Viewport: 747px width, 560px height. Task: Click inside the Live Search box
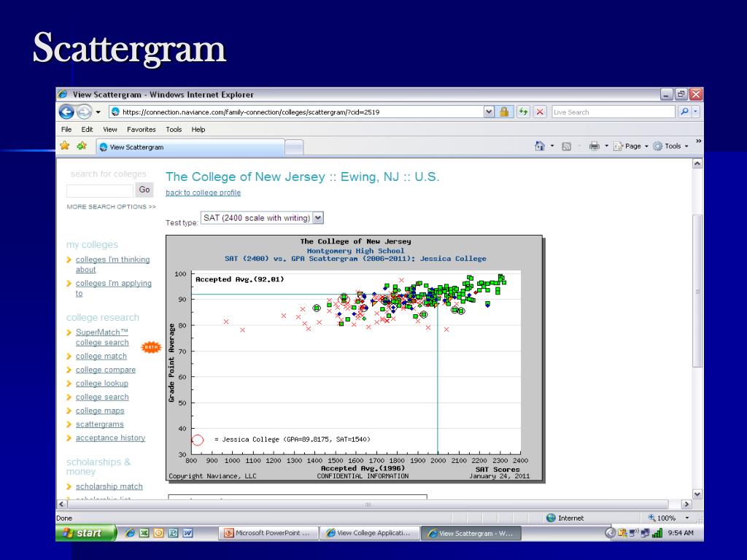(x=613, y=112)
